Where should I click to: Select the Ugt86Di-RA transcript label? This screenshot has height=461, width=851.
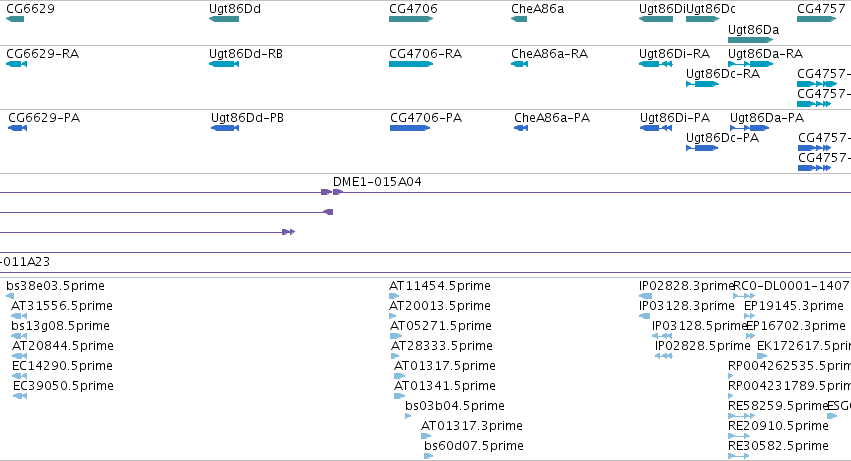tap(674, 54)
